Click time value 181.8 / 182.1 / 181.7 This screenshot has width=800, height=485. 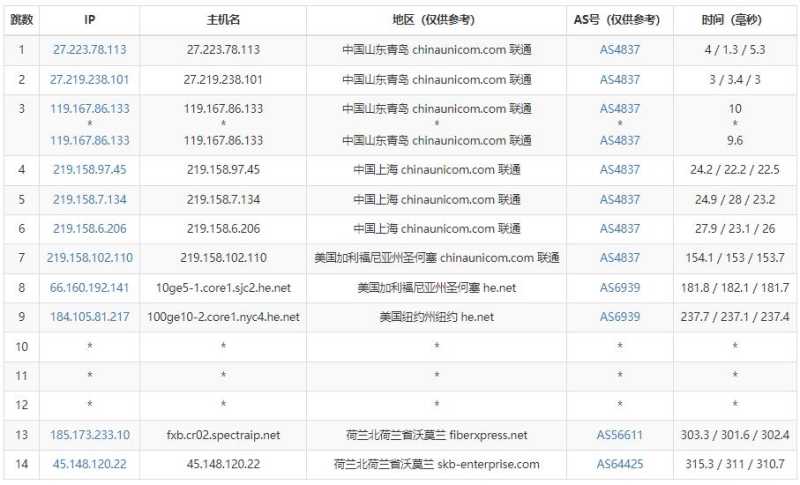click(735, 288)
